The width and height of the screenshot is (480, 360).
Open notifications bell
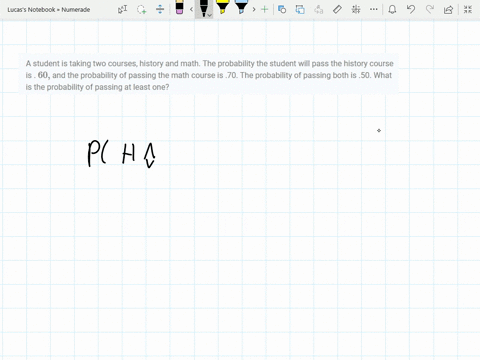coord(392,9)
